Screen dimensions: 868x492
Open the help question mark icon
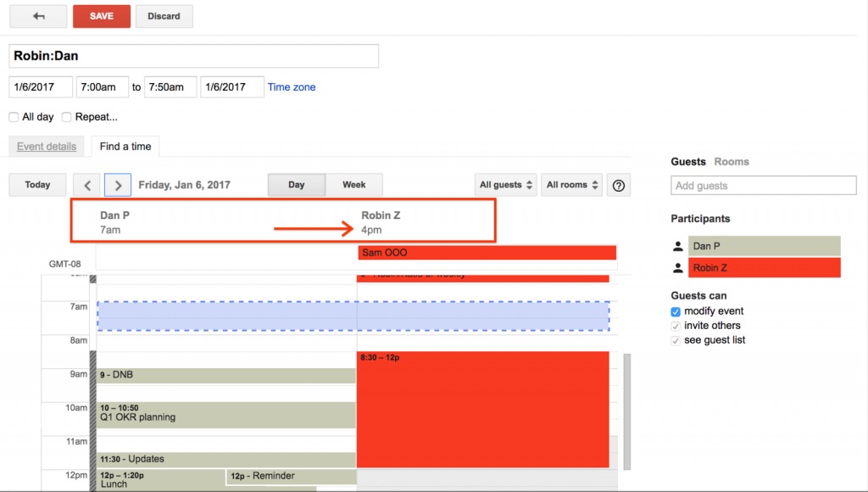point(618,185)
